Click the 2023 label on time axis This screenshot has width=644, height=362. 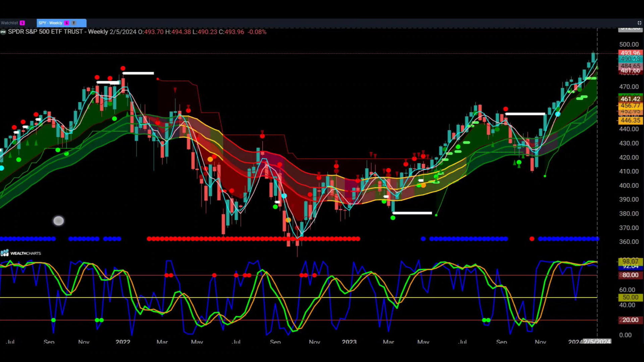[x=349, y=342]
